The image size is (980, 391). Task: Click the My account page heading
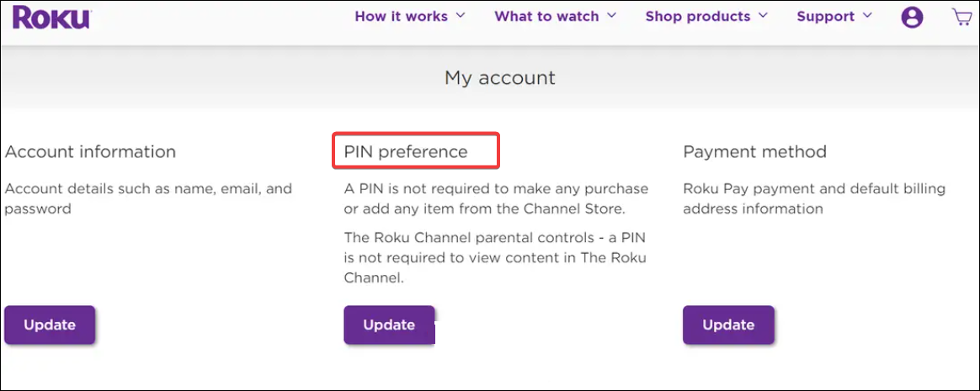tap(499, 78)
